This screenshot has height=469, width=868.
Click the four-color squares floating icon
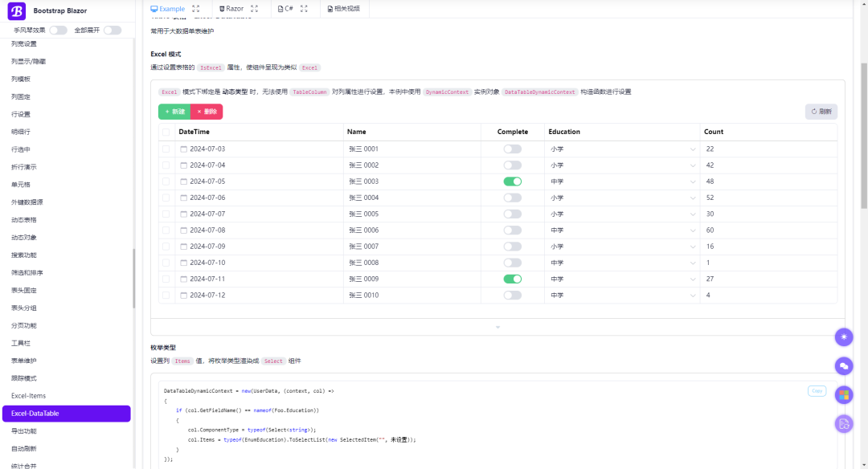click(x=843, y=394)
